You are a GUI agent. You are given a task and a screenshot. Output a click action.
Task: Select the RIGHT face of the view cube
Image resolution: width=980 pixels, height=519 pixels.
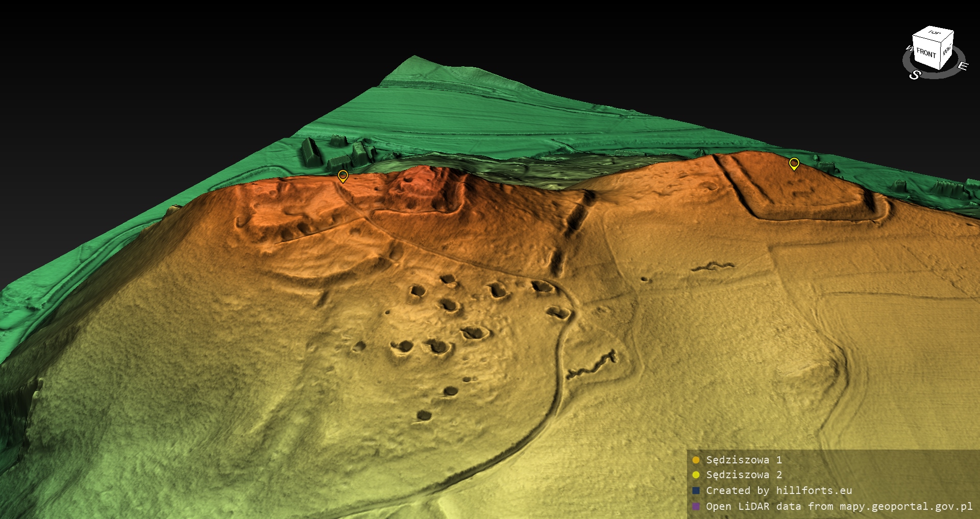point(947,51)
